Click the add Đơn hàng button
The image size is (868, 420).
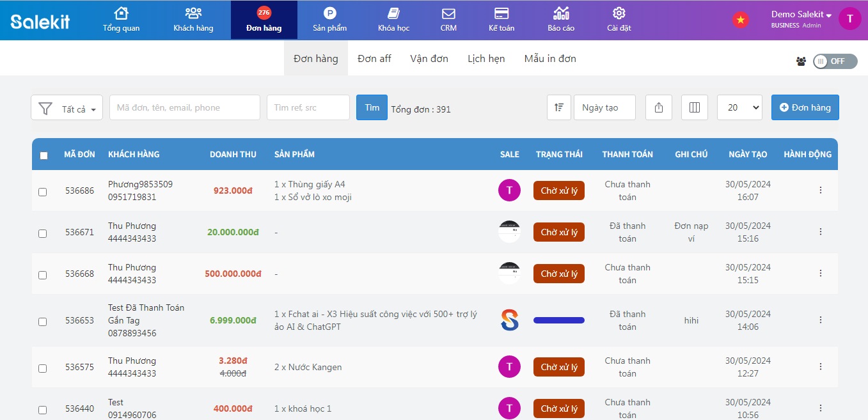(x=805, y=107)
